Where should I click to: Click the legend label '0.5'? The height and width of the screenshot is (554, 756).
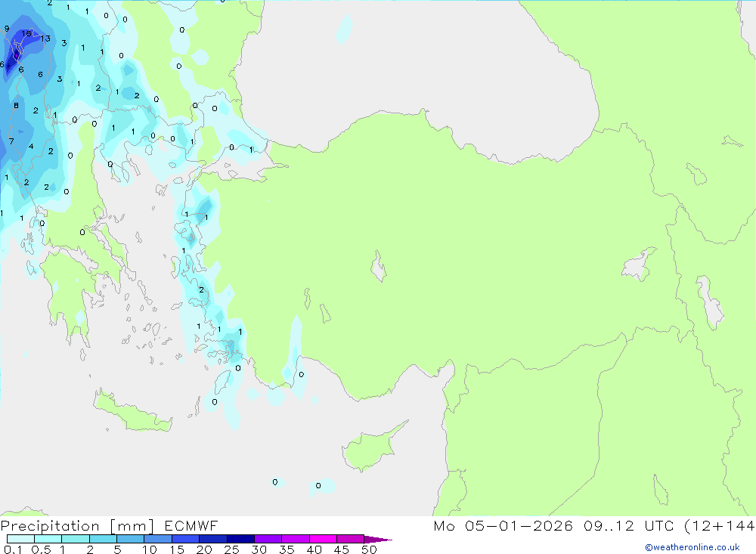click(x=41, y=549)
